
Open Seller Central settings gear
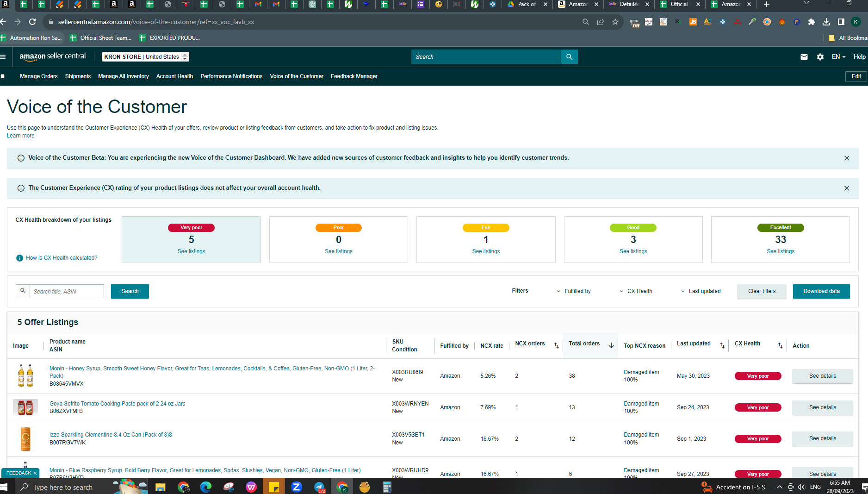tap(820, 57)
